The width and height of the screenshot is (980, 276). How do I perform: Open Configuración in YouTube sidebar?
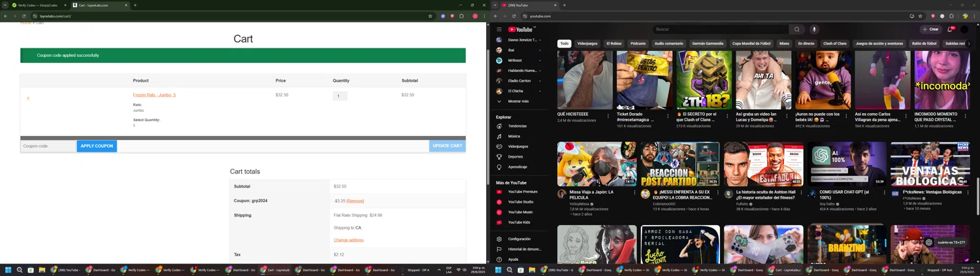tap(519, 239)
